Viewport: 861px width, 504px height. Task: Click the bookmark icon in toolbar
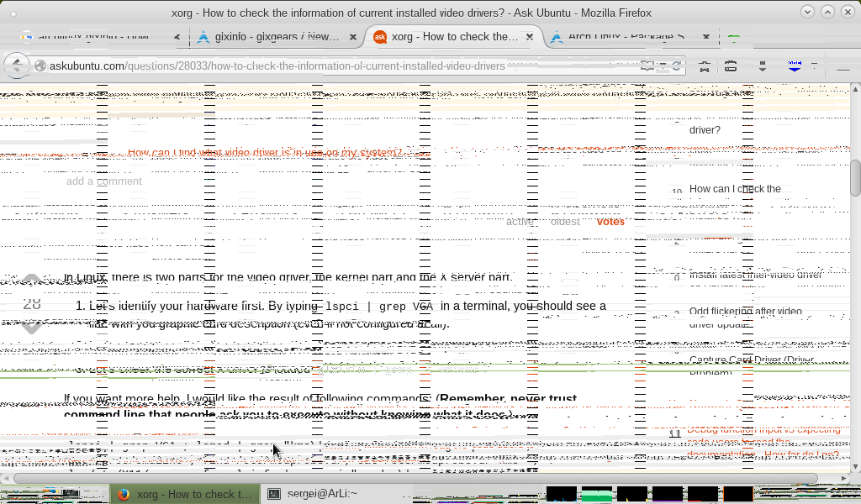click(705, 66)
